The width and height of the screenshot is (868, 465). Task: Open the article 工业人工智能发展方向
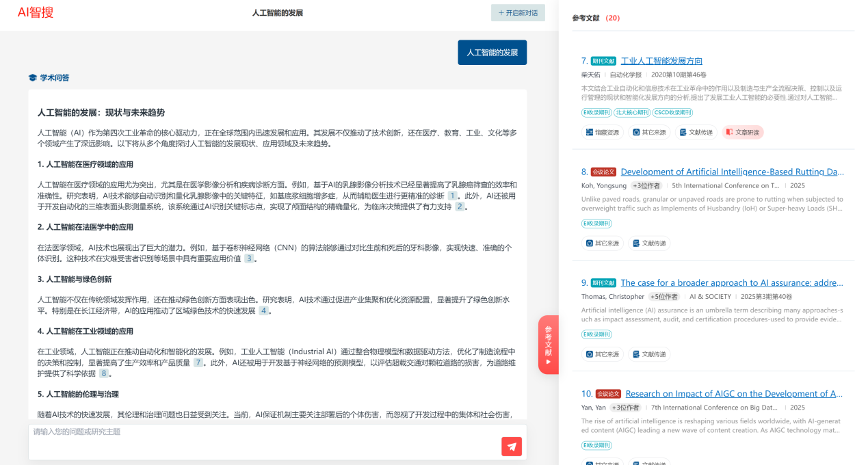click(x=661, y=60)
